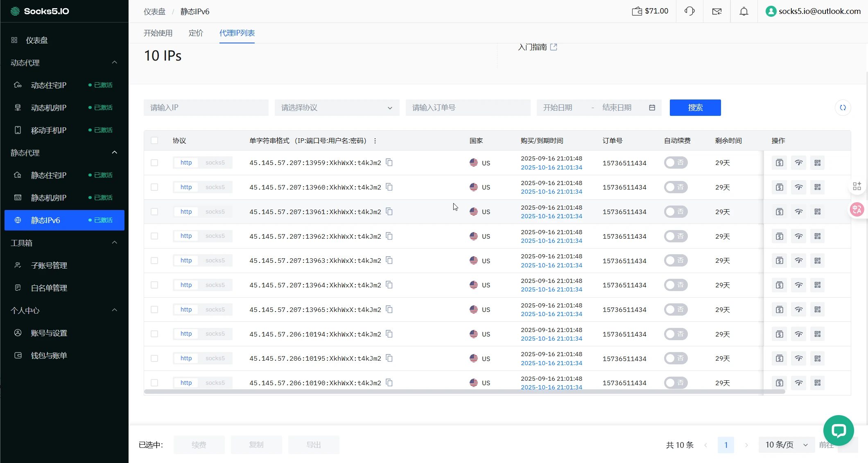
Task: Toggle auto-renew for port 13963 row
Action: pos(676,260)
